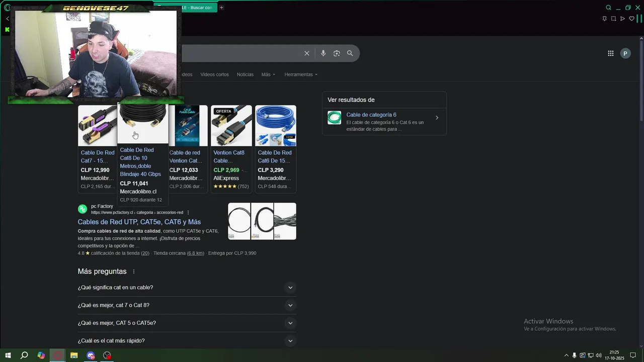Click the price text 'CLP 11,041'

click(134, 184)
